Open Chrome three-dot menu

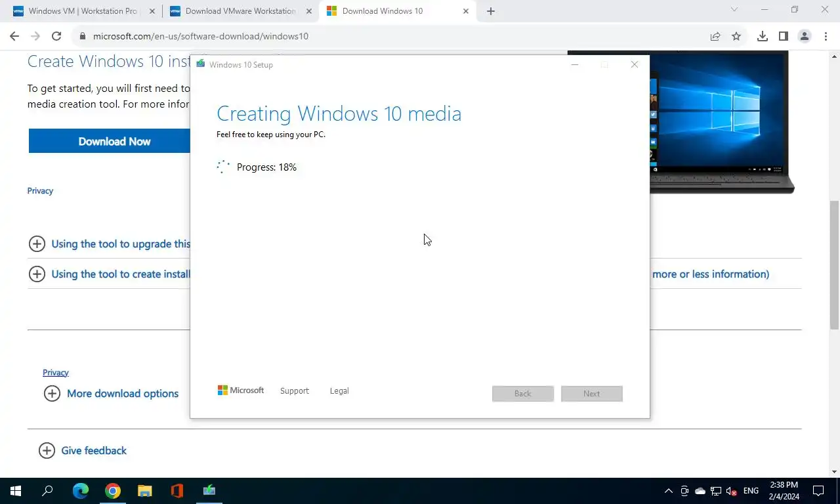(824, 36)
